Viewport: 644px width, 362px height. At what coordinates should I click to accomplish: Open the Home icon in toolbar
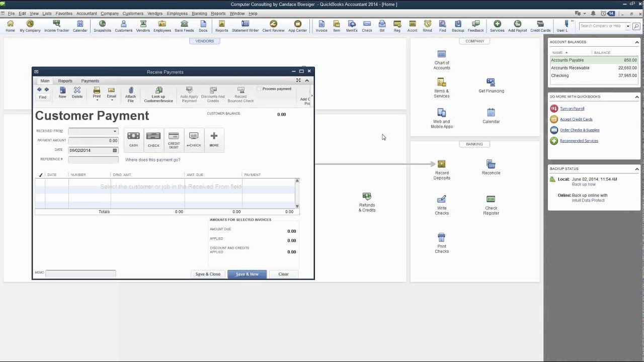coord(10,26)
